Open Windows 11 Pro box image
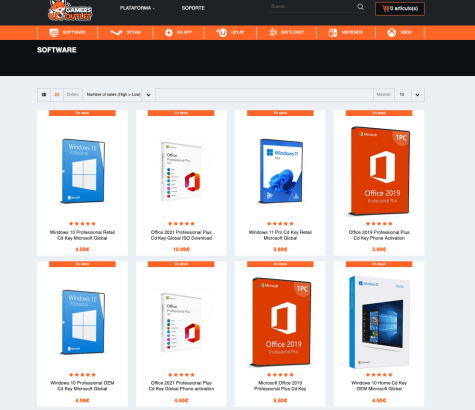Screen dimensions: 475x410 (280, 171)
